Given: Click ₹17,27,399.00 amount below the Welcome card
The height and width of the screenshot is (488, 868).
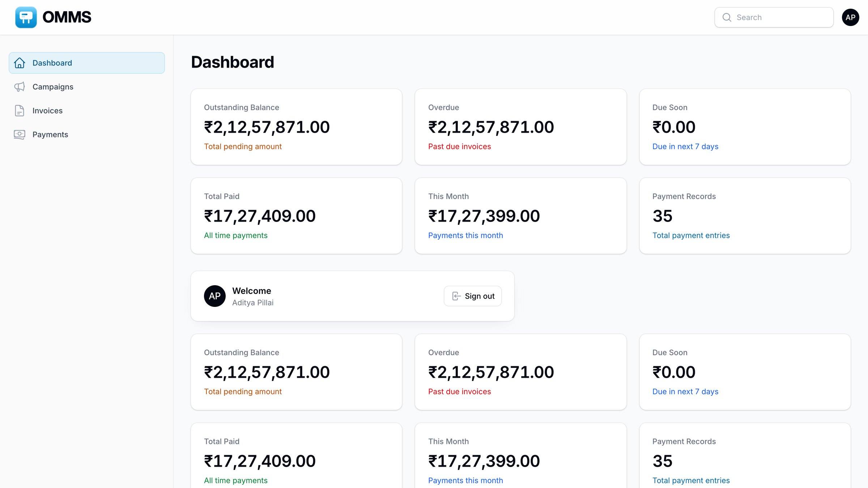Looking at the screenshot, I should click(484, 461).
